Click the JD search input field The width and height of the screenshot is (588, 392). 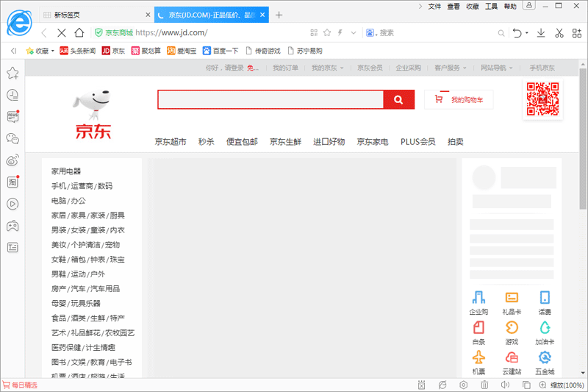270,99
